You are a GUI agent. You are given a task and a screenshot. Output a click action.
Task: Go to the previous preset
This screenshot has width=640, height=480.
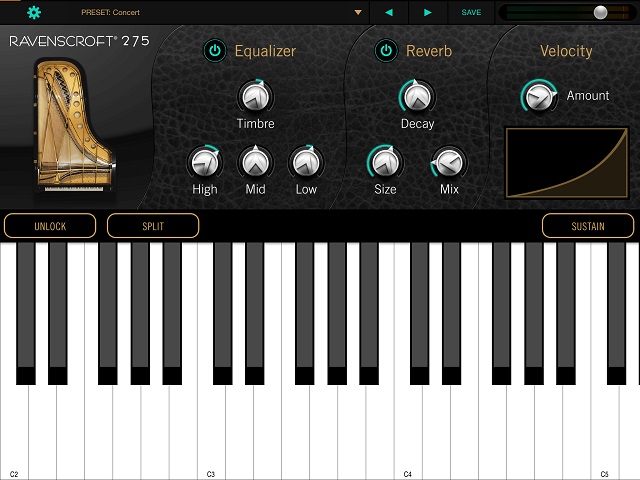click(389, 13)
